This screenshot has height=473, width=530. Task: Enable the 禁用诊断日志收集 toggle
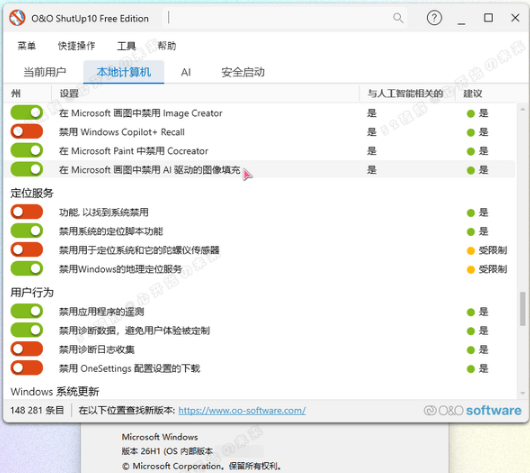pos(27,349)
